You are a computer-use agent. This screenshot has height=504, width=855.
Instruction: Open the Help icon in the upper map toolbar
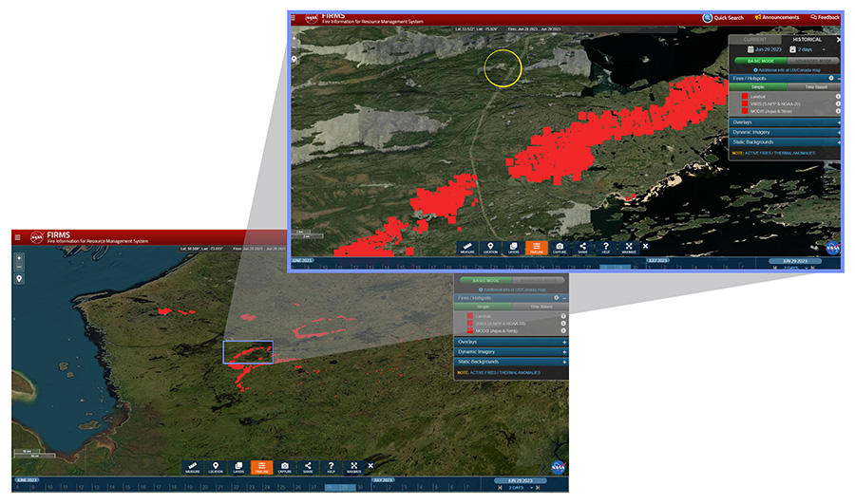pyautogui.click(x=605, y=247)
